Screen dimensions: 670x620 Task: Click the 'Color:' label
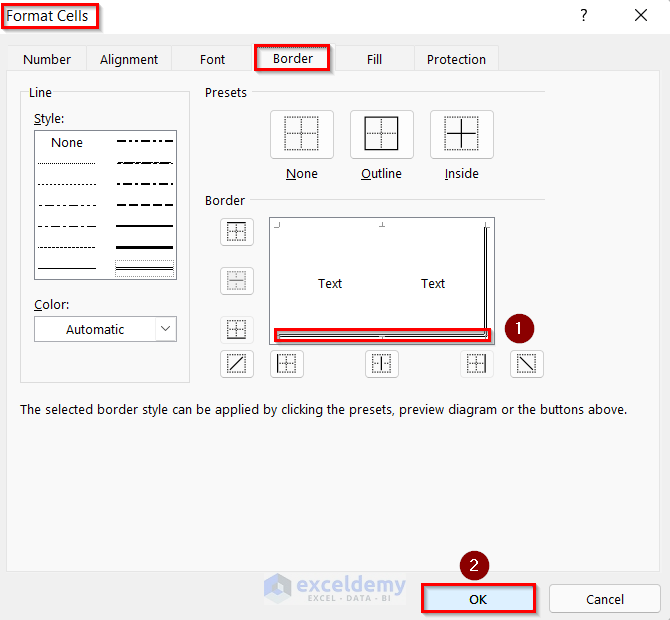pyautogui.click(x=51, y=304)
